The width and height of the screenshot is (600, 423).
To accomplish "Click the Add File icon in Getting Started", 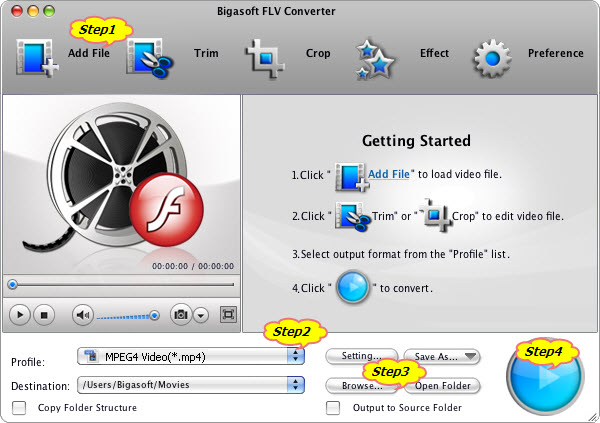I will 352,177.
